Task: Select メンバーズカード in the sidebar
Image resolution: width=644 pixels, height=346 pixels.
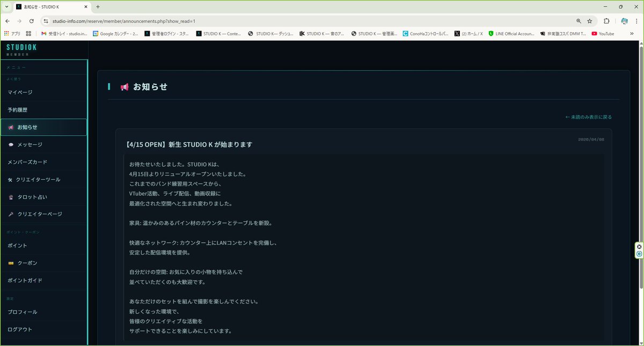Action: [43, 162]
